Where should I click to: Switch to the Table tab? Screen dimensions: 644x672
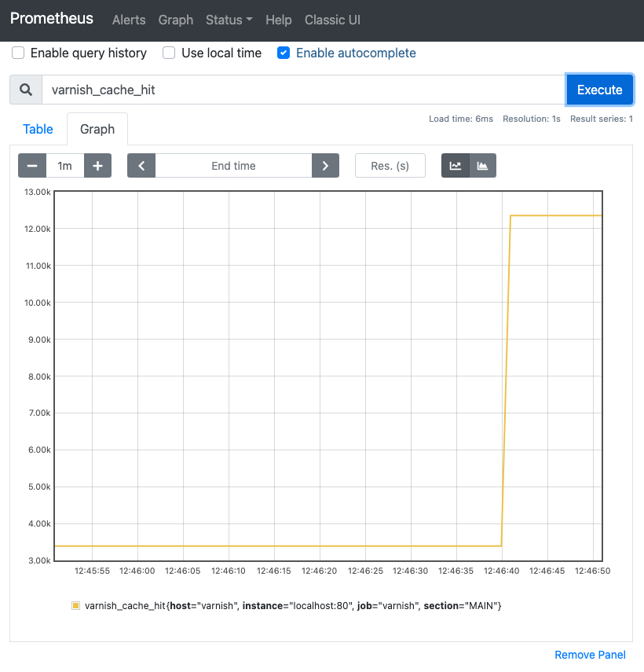pyautogui.click(x=38, y=129)
